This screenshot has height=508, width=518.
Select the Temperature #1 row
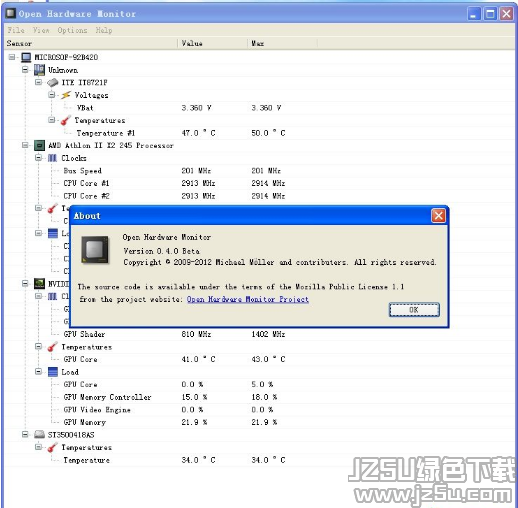(260, 133)
